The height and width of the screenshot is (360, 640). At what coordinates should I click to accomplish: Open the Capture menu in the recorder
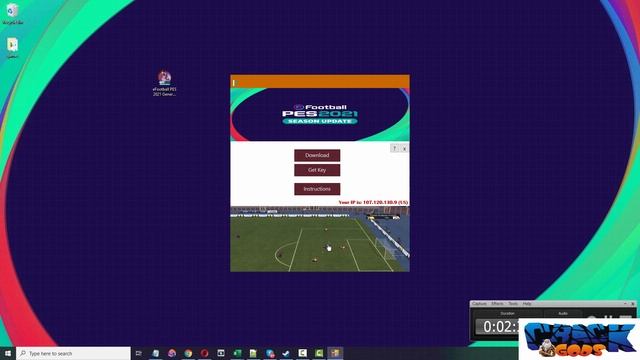[480, 304]
